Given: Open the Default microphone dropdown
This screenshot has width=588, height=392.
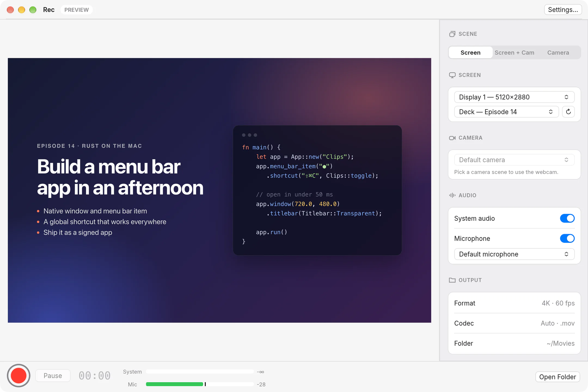Looking at the screenshot, I should point(514,254).
